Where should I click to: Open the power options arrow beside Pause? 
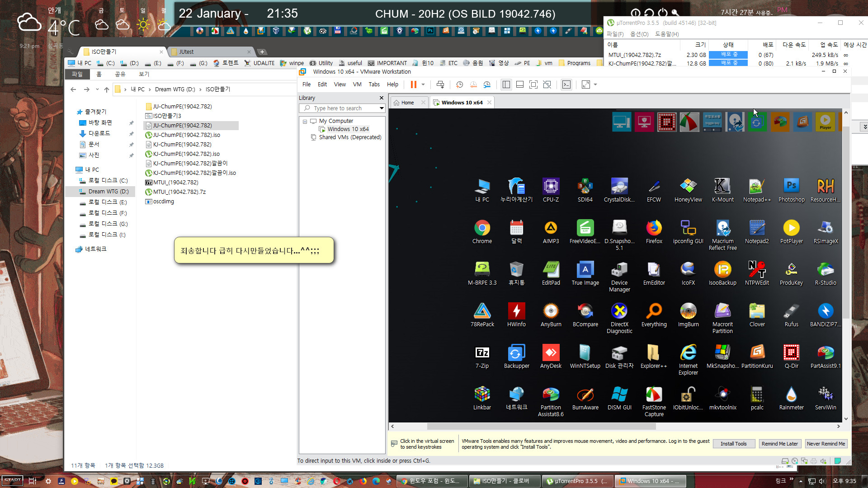423,84
